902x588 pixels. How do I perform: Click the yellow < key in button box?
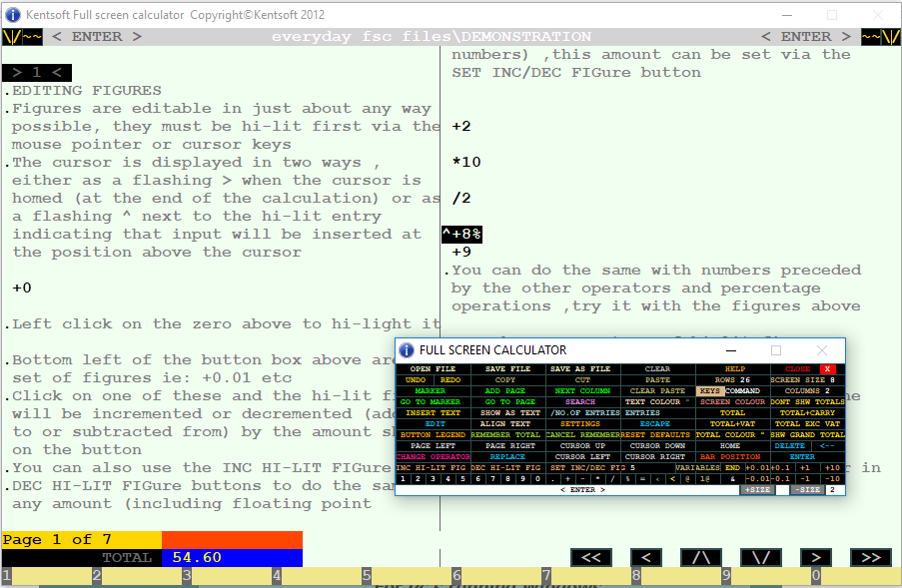pyautogui.click(x=672, y=479)
